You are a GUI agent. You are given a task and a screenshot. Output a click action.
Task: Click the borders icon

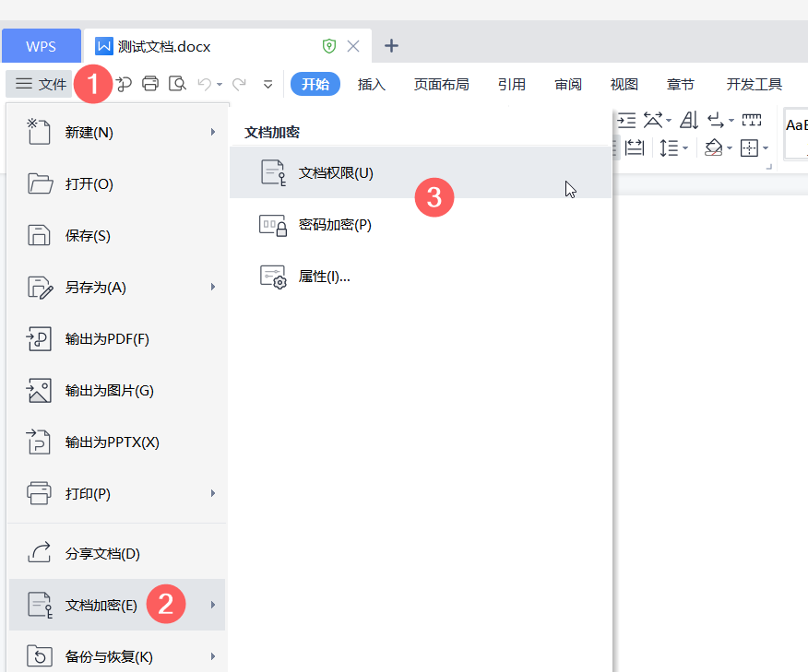coord(749,148)
